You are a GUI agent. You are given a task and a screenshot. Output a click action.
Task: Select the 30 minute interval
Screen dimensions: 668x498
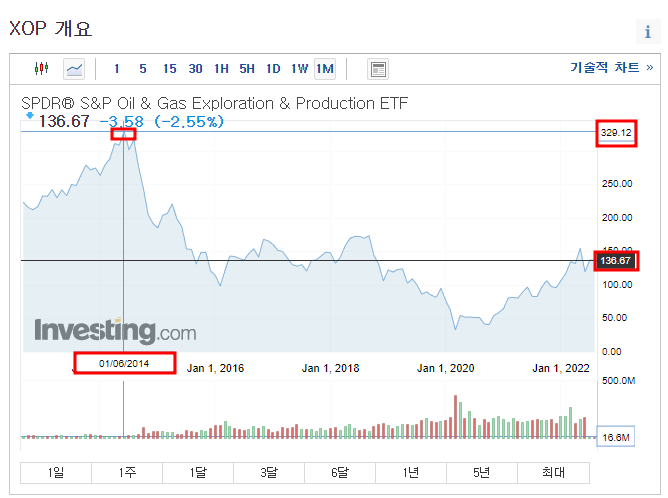196,69
